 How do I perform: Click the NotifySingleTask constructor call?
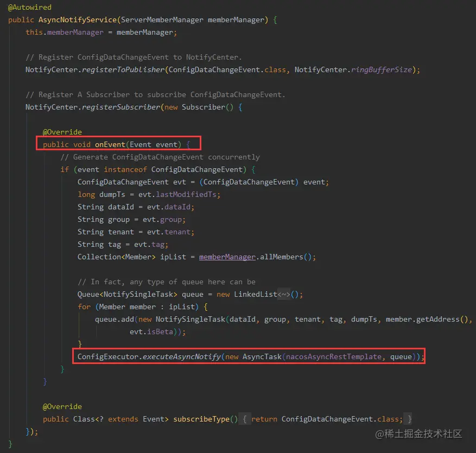tap(191, 320)
